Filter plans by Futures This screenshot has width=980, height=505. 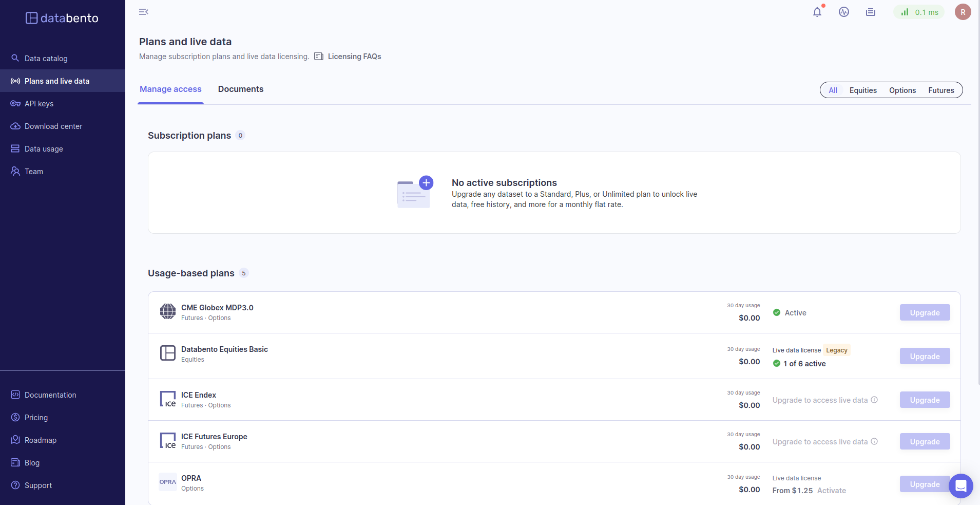pyautogui.click(x=940, y=90)
